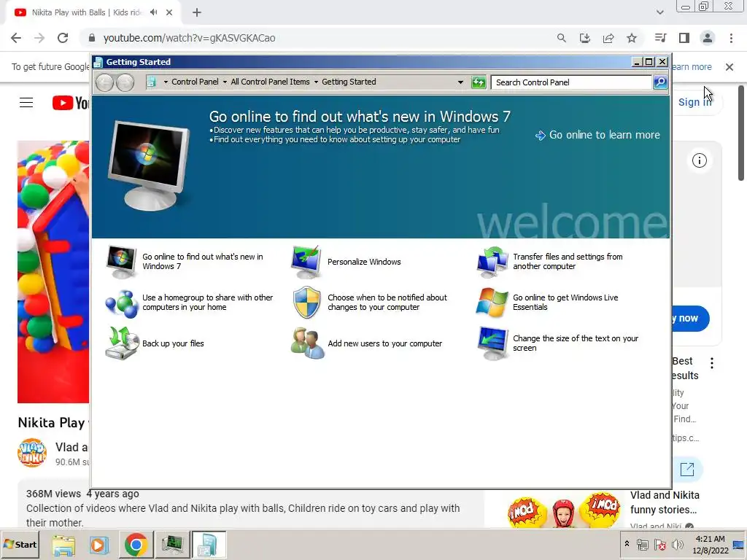
Task: Open Windows Explorer folder in taskbar
Action: pyautogui.click(x=63, y=544)
